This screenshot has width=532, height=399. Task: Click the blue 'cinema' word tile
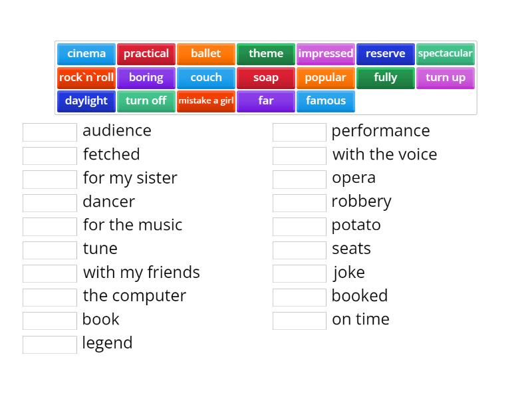[x=86, y=54]
